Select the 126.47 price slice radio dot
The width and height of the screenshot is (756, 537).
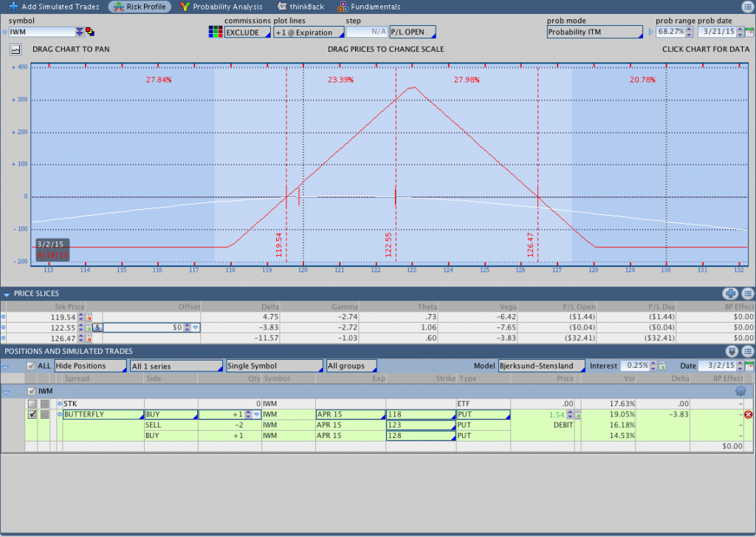(4, 338)
